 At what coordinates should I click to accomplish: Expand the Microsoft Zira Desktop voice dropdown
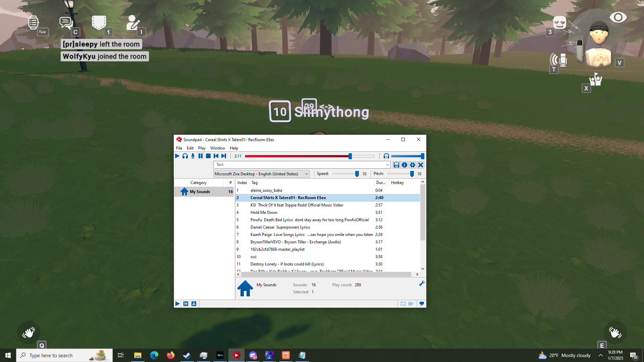click(306, 174)
